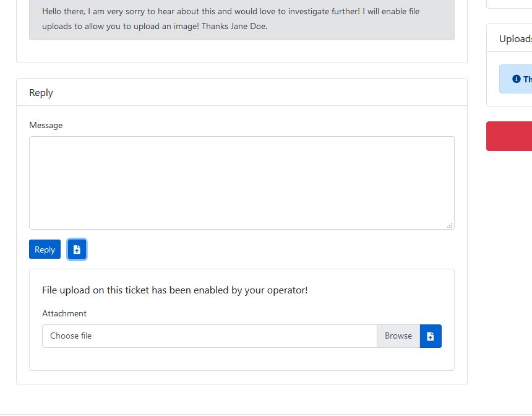The width and height of the screenshot is (532, 416).
Task: Click the 'File upload on this ticket' notice text
Action: pos(174,290)
